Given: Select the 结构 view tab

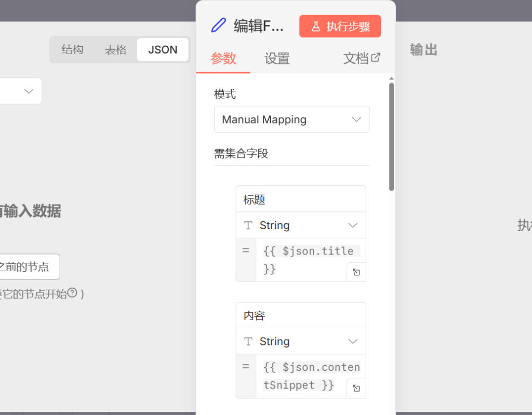Looking at the screenshot, I should coord(73,49).
